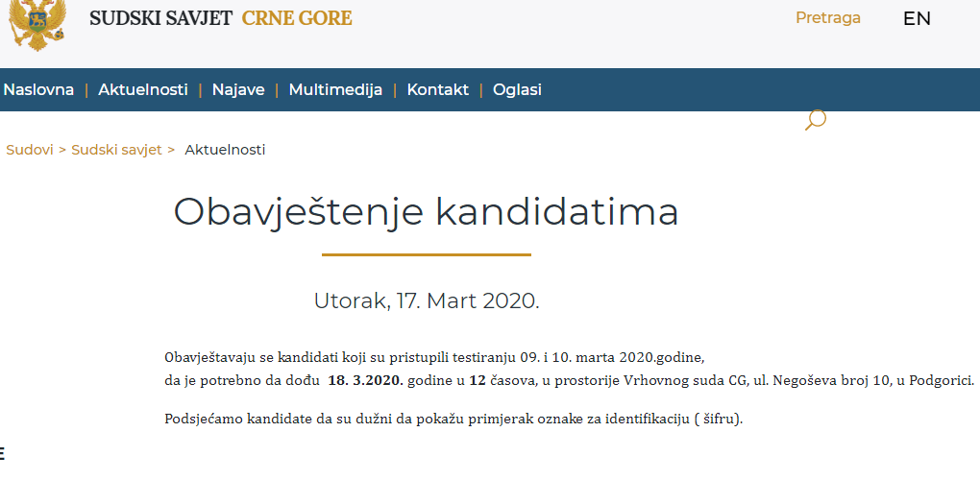980x480 pixels.
Task: Choose Kontakt from the navigation bar
Action: pyautogui.click(x=437, y=90)
